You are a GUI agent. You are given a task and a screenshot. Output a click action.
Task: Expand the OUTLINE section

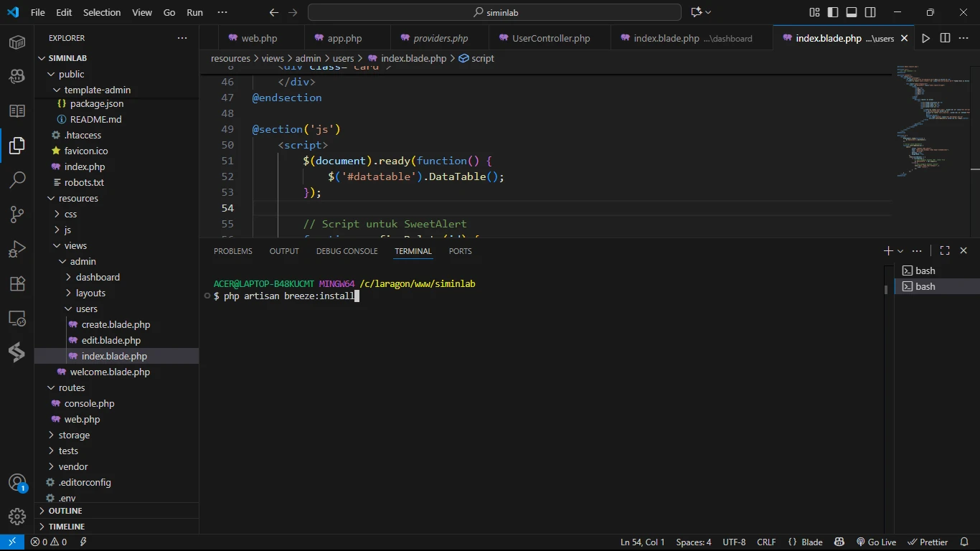pyautogui.click(x=65, y=511)
